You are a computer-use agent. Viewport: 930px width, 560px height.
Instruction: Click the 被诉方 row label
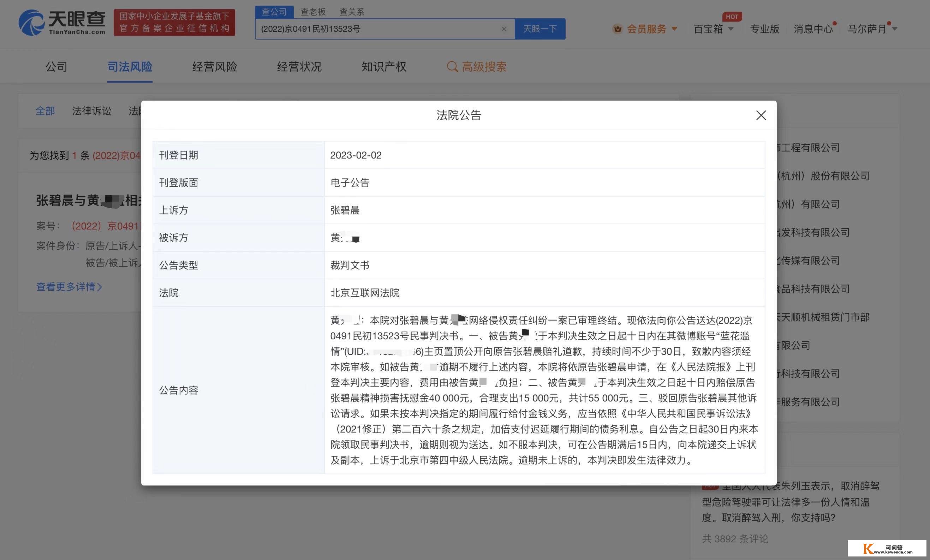[174, 238]
